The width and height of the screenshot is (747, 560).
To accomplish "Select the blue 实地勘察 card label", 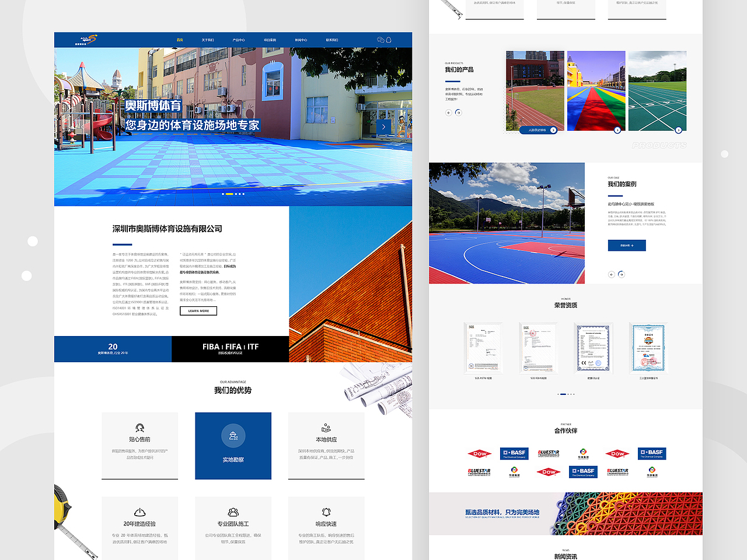I will point(233,460).
